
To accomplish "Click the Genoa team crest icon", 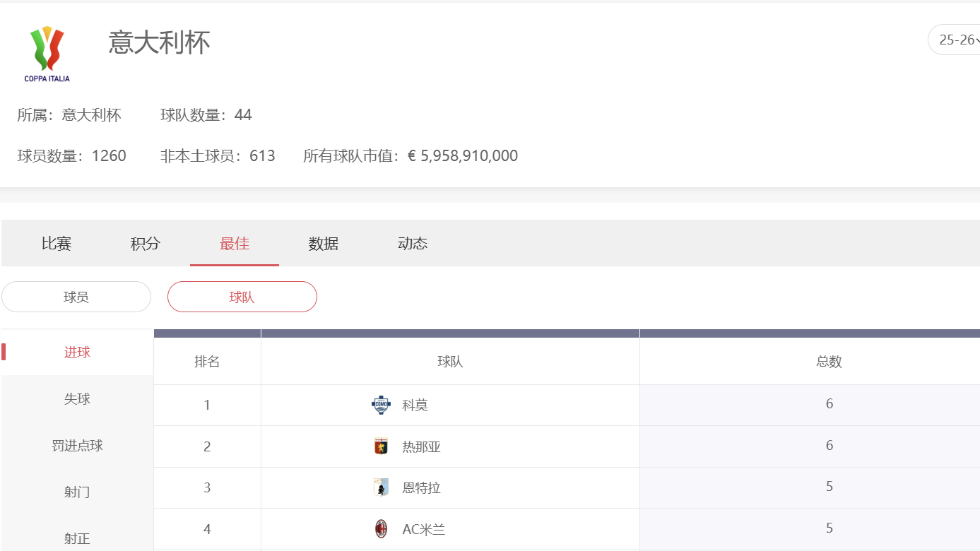I will point(381,446).
